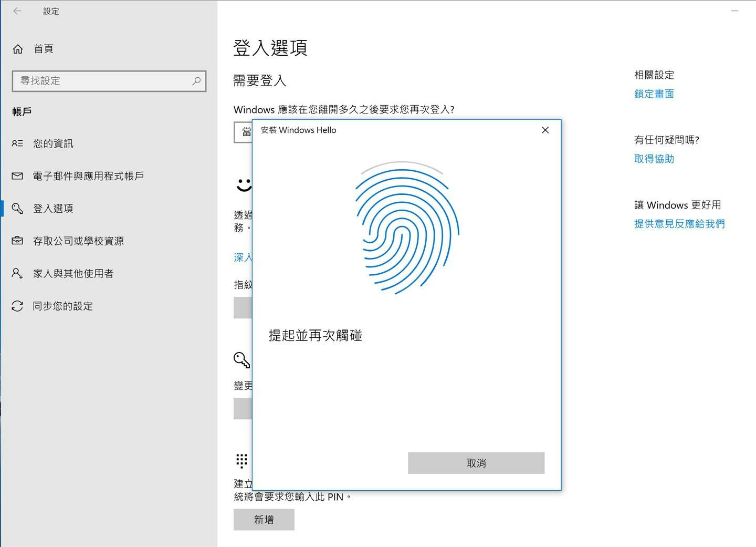Click the briefcase icon for 存取公司或學校資源
Image resolution: width=756 pixels, height=547 pixels.
point(17,241)
